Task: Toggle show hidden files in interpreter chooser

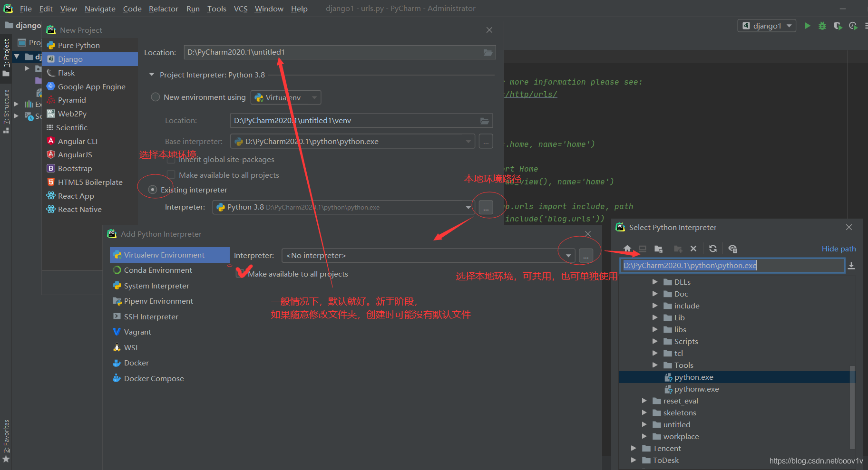Action: (x=732, y=249)
